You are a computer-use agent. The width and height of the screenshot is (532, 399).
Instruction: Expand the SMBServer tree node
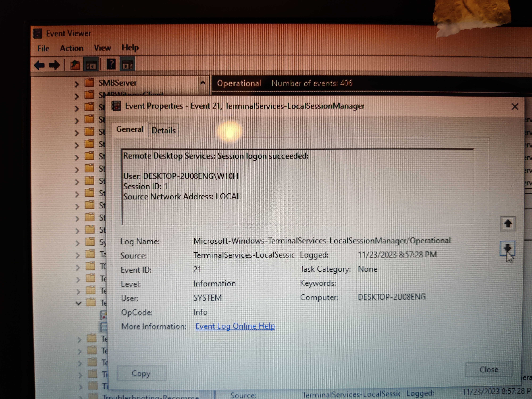tap(77, 84)
